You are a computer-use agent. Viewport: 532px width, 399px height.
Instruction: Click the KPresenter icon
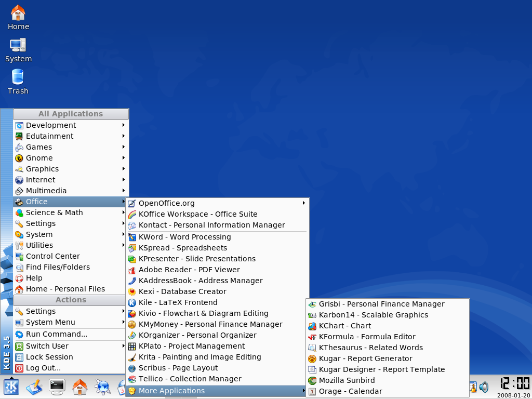[x=132, y=259]
